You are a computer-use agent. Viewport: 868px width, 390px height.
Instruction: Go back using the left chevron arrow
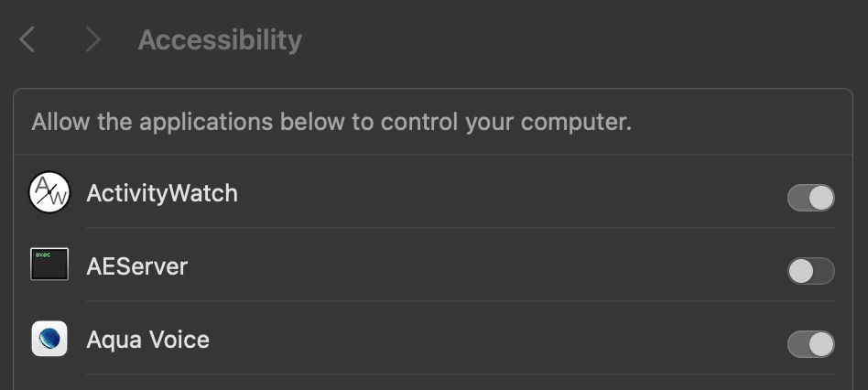click(27, 39)
